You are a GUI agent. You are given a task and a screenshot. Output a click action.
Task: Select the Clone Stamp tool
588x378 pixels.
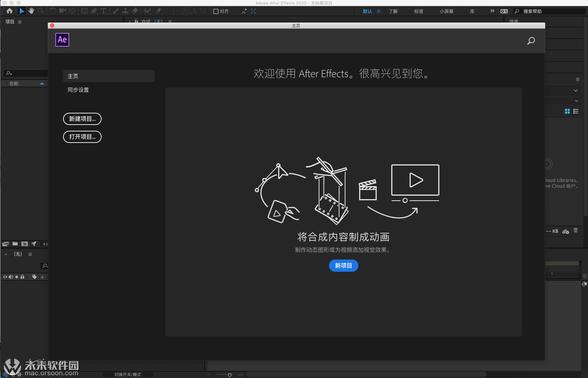point(125,11)
